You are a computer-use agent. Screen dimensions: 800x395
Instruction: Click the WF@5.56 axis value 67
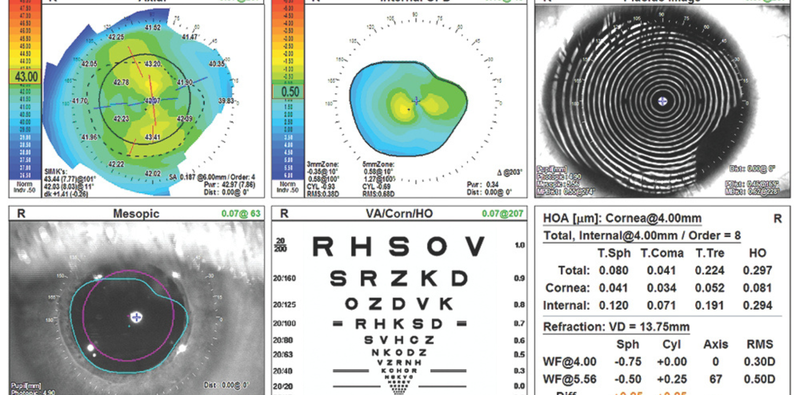point(715,380)
